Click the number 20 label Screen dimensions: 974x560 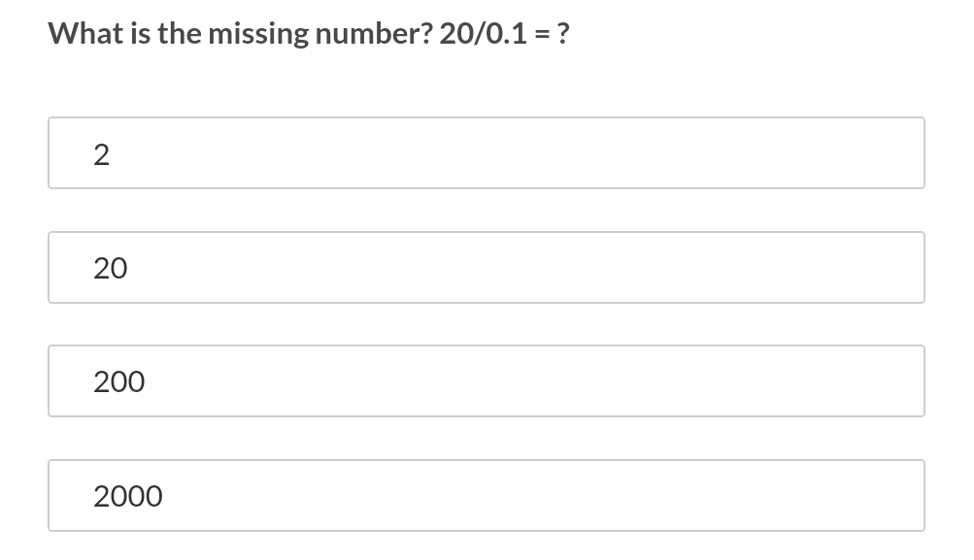click(110, 268)
